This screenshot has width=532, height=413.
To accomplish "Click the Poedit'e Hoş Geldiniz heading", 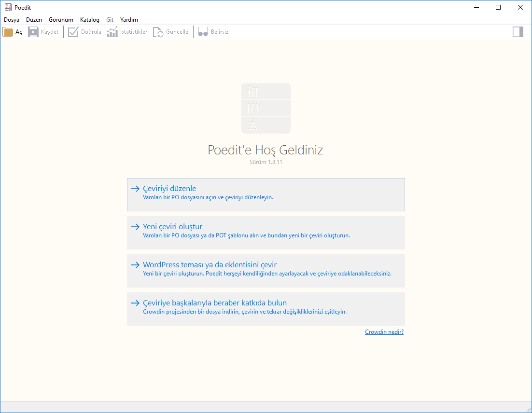I will [266, 150].
